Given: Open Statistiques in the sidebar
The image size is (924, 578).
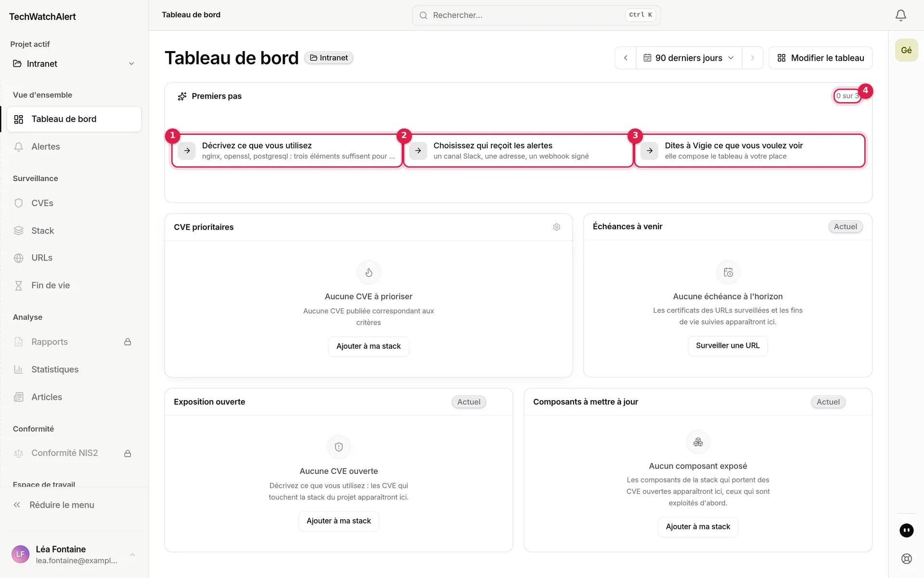Looking at the screenshot, I should click(74, 369).
